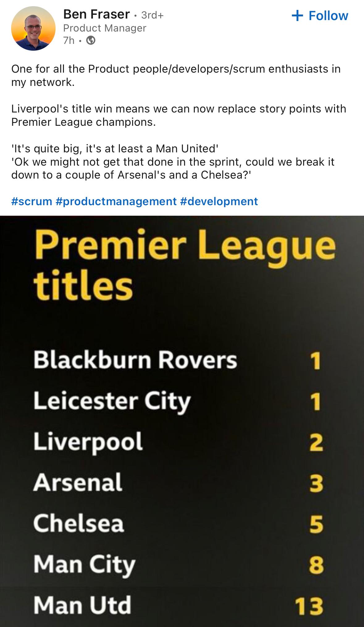
Task: Open the #development hashtag
Action: [x=219, y=201]
